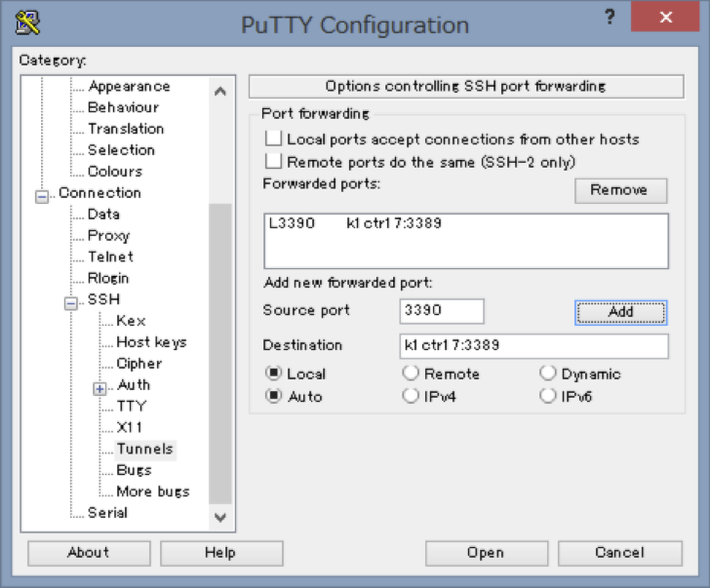Open the Kex category
This screenshot has height=588, width=710.
pos(131,320)
